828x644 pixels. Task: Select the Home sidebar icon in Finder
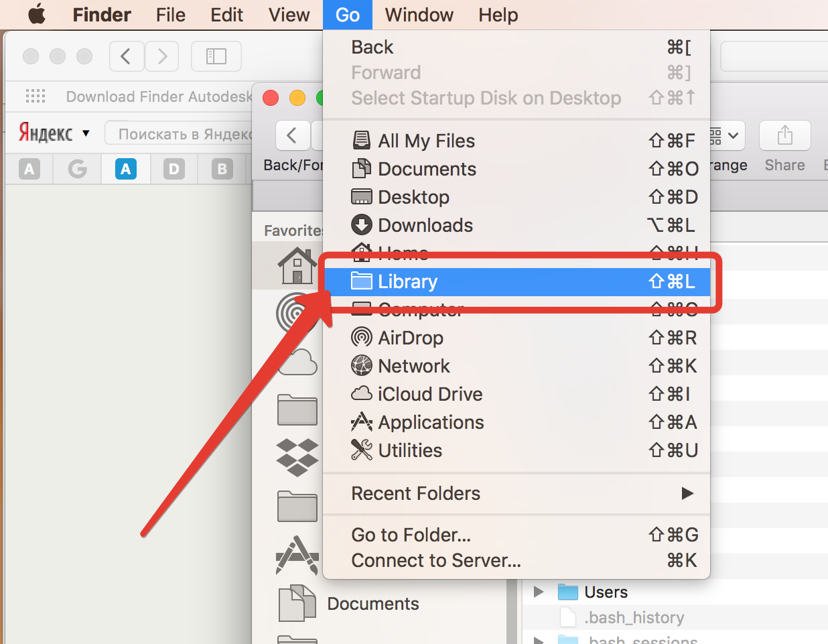297,265
